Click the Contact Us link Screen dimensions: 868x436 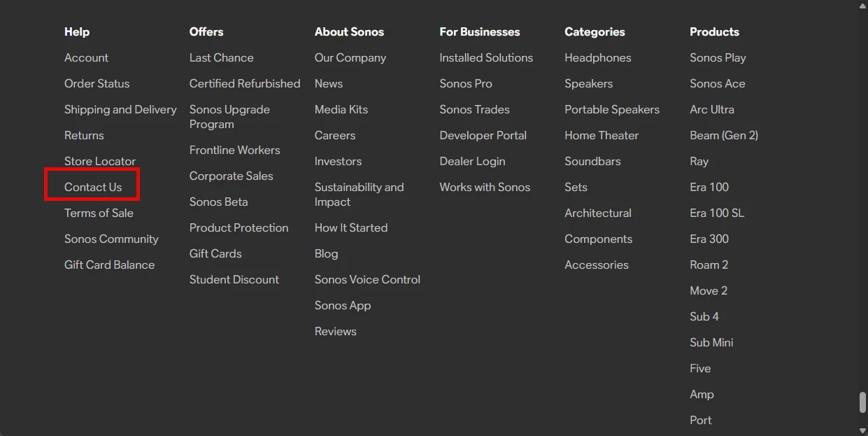pos(93,187)
